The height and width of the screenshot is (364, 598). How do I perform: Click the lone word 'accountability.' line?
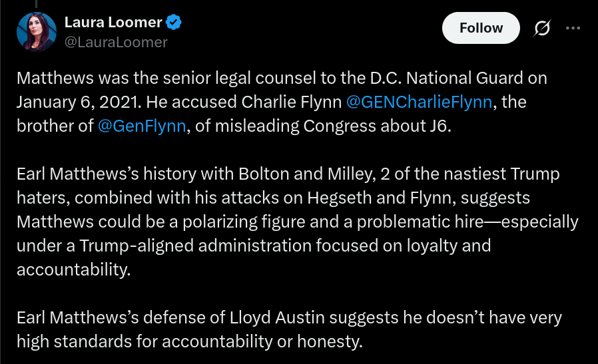tap(74, 270)
